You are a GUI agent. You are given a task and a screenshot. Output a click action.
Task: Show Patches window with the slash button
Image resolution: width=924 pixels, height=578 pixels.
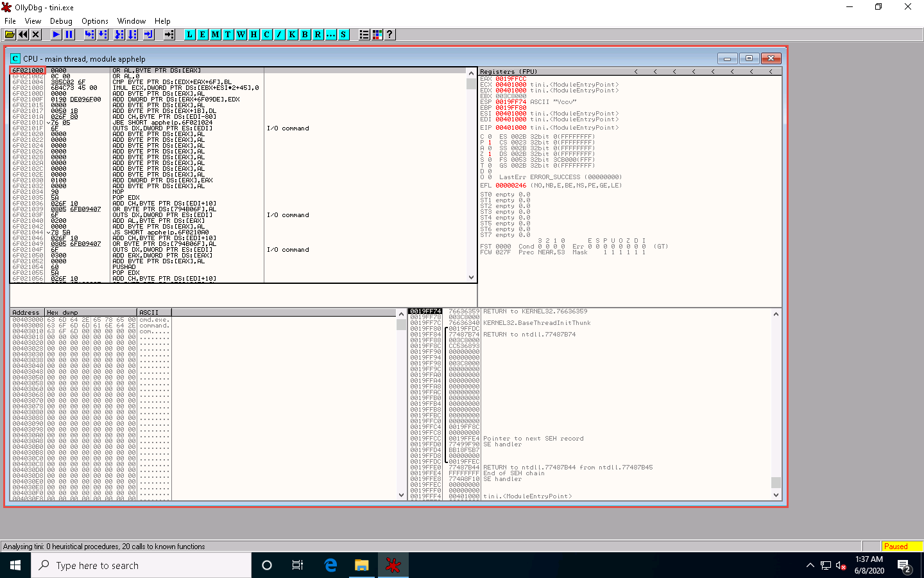coord(280,35)
